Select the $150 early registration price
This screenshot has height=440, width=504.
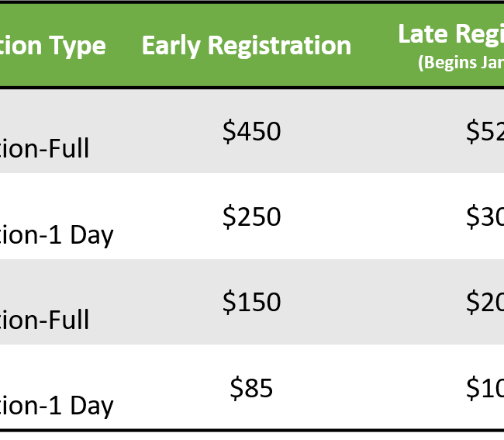[x=251, y=303]
